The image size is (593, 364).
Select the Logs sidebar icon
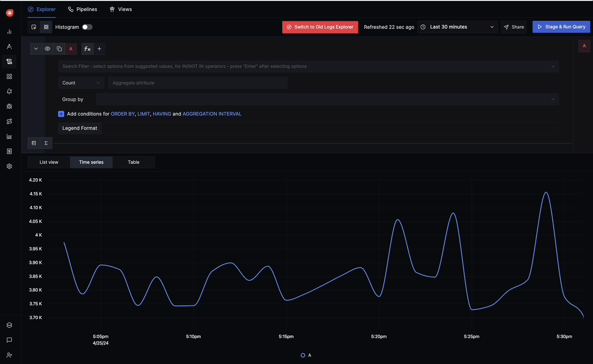tap(9, 61)
